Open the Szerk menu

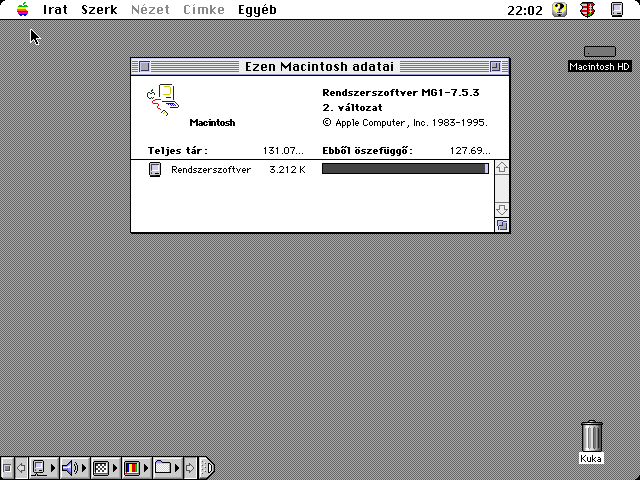point(99,9)
